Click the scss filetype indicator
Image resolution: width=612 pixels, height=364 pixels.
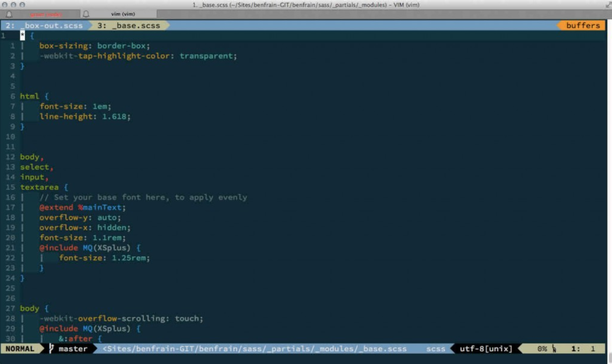click(435, 349)
